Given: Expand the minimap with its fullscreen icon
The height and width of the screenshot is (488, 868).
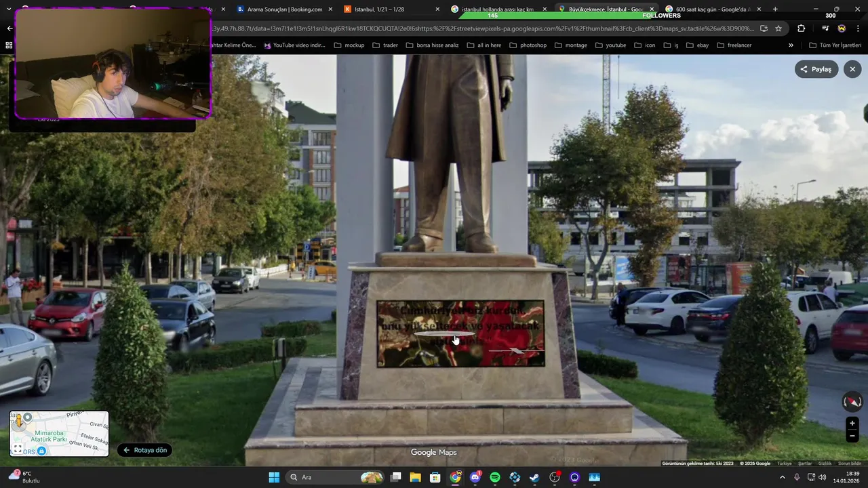Looking at the screenshot, I should [x=18, y=449].
